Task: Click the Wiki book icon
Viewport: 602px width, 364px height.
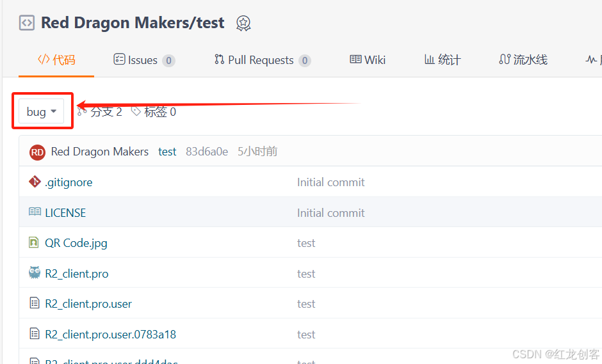Action: 355,59
